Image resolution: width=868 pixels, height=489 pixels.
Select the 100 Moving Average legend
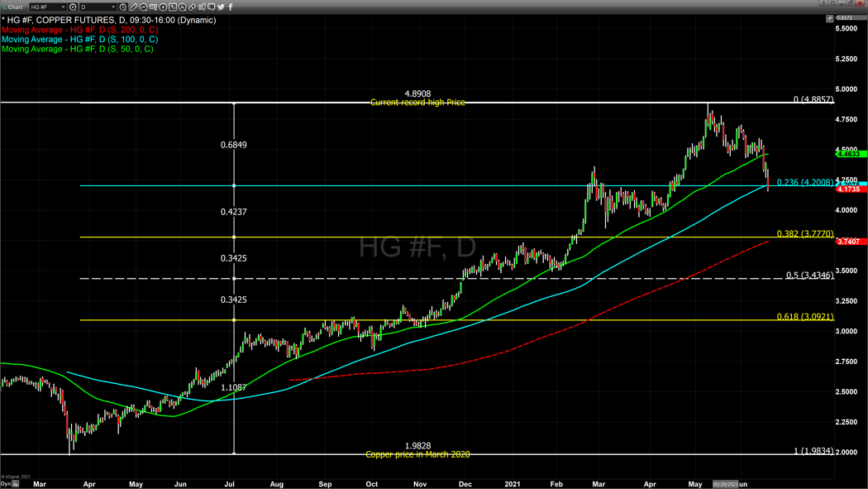click(79, 40)
